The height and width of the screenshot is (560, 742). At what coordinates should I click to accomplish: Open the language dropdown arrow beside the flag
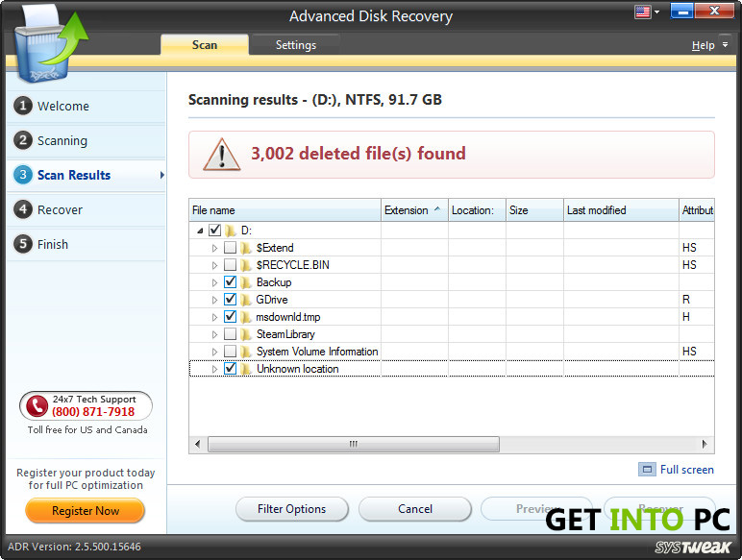[x=656, y=12]
